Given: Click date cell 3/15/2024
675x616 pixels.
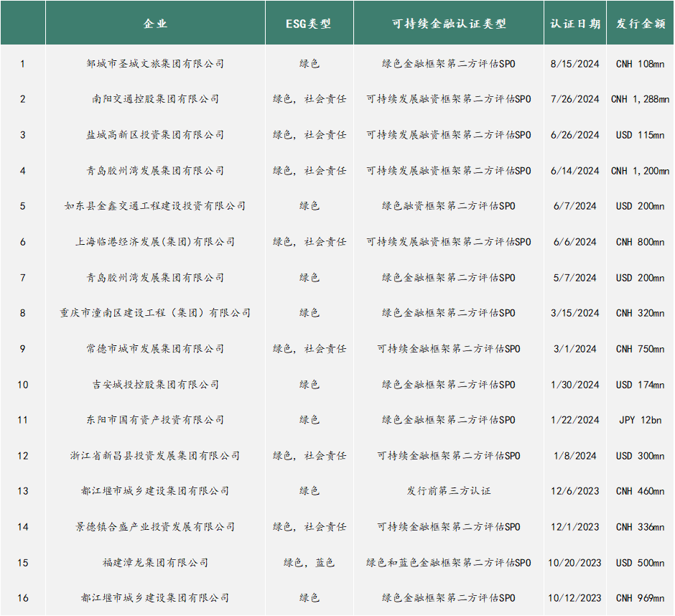Looking at the screenshot, I should [574, 312].
